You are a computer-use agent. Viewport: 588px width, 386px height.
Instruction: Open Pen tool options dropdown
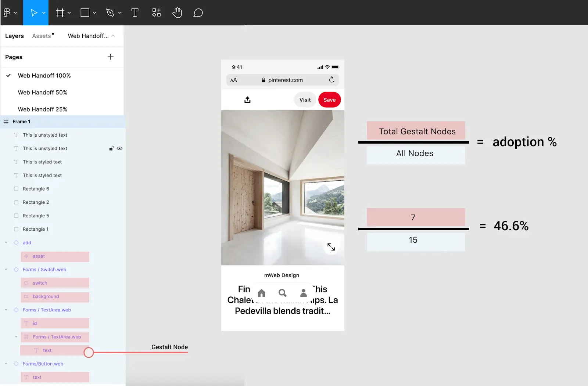click(x=120, y=13)
